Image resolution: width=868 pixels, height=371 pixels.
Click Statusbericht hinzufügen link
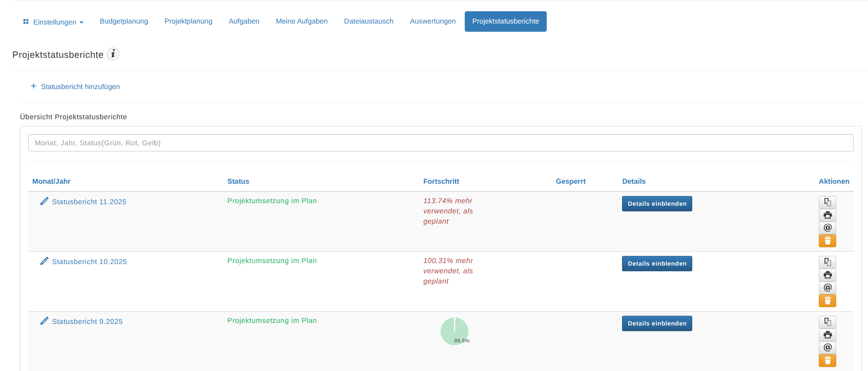(80, 86)
